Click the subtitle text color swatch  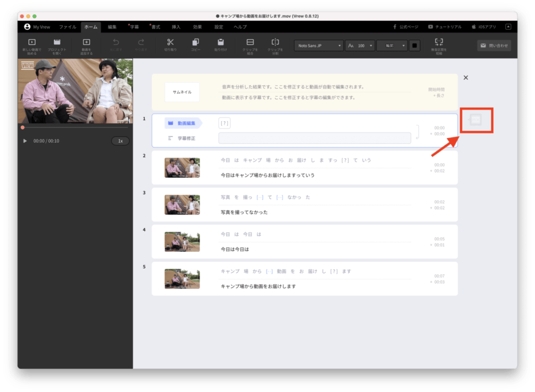[x=414, y=45]
